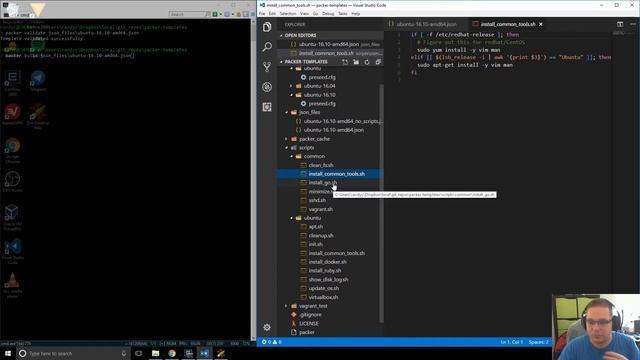Click the Ln 1, Col 1 status bar indicator
Image resolution: width=640 pixels, height=360 pixels.
click(511, 342)
